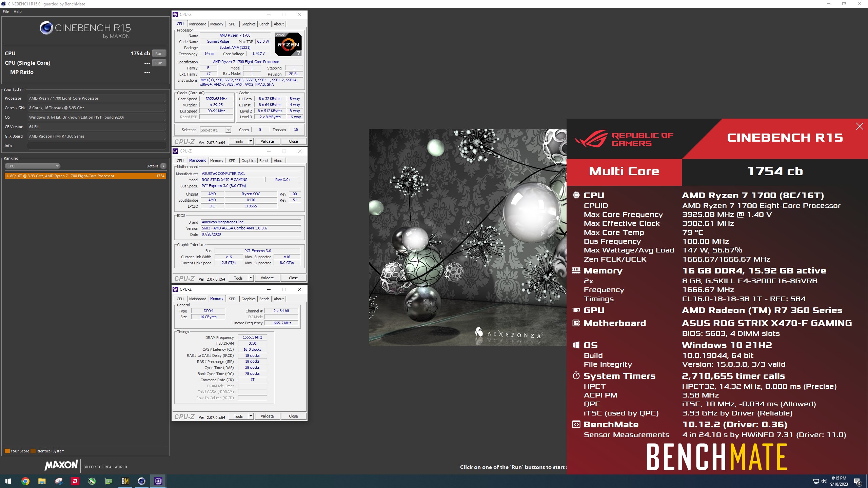
Task: Open the Windows Start menu
Action: pyautogui.click(x=8, y=481)
